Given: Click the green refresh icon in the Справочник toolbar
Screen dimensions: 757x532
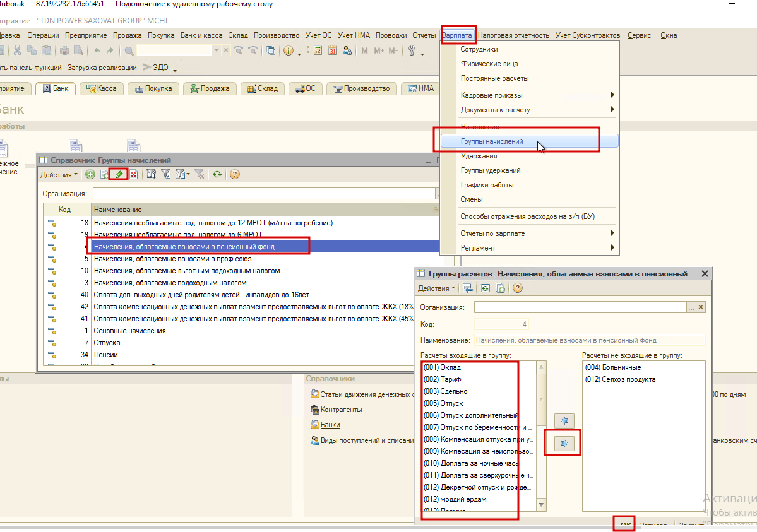Looking at the screenshot, I should point(217,174).
